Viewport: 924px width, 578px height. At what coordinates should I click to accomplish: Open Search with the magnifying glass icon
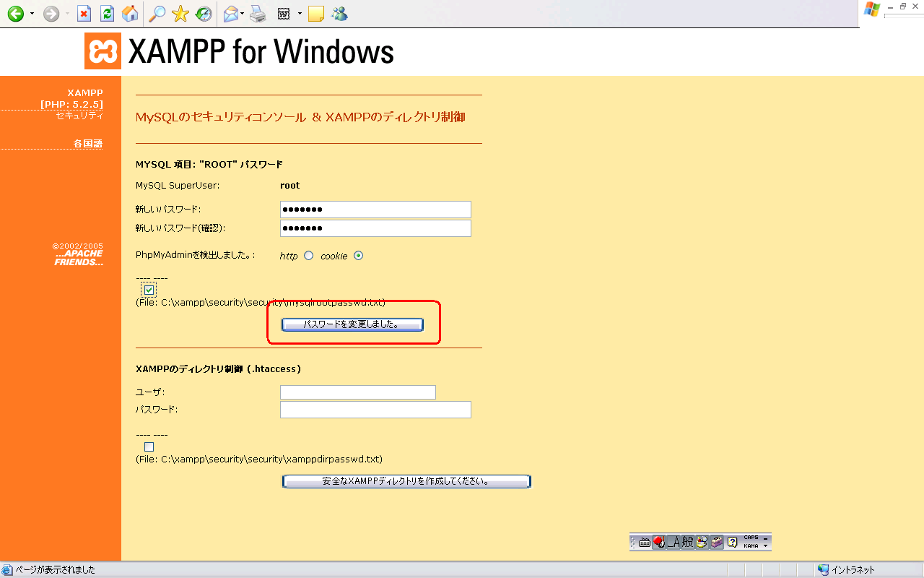click(157, 13)
